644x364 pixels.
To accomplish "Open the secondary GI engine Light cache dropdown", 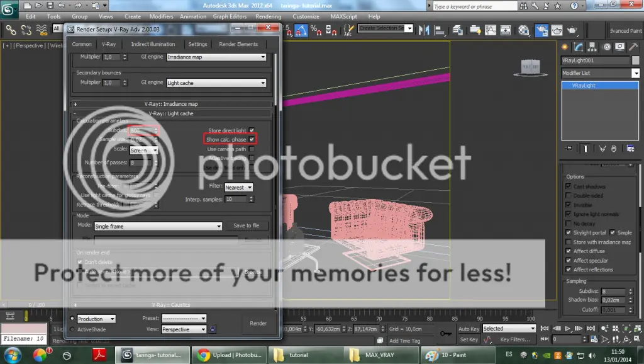I will [x=216, y=83].
